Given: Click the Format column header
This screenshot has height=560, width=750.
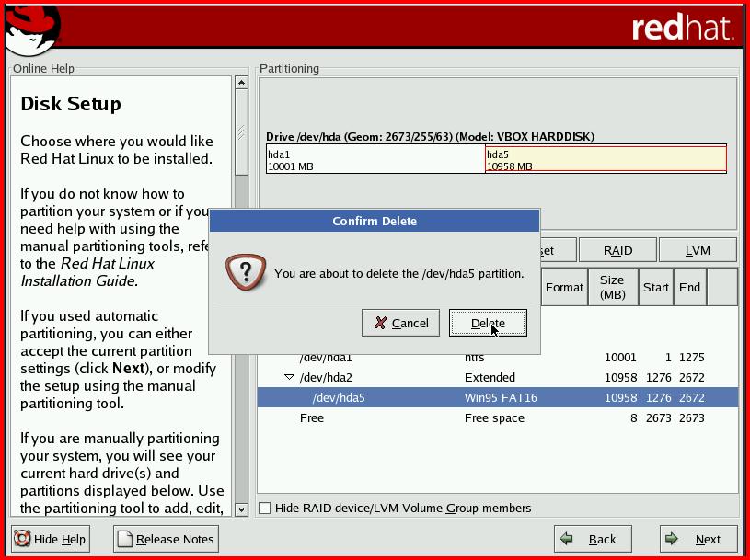Looking at the screenshot, I should (564, 287).
